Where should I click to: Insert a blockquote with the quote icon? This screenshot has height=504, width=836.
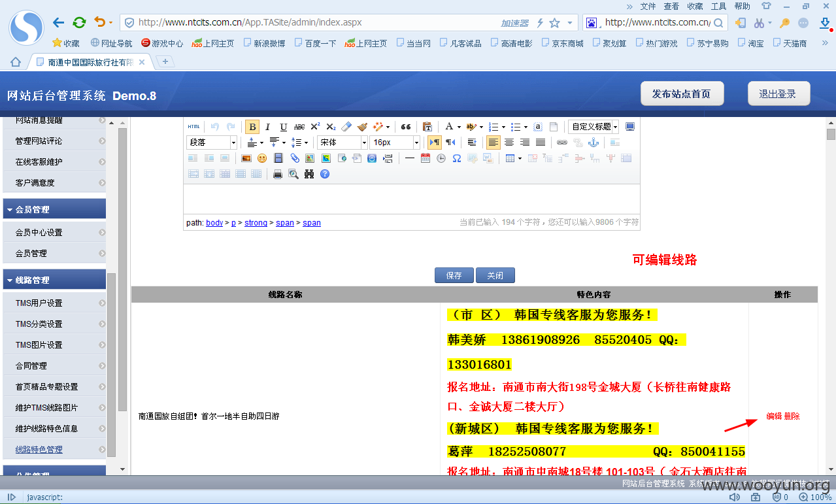click(406, 127)
